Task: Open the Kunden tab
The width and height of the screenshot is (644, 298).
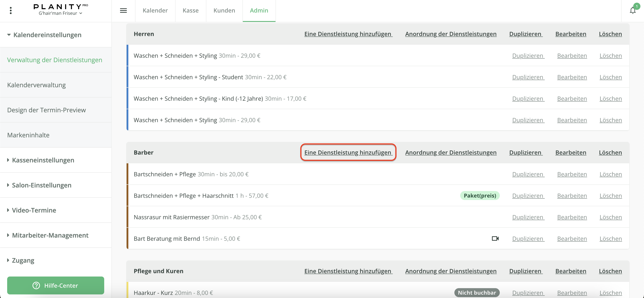Action: (224, 11)
